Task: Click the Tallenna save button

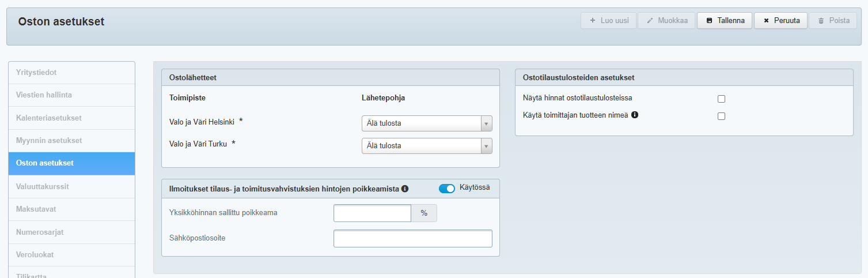Action: (725, 21)
